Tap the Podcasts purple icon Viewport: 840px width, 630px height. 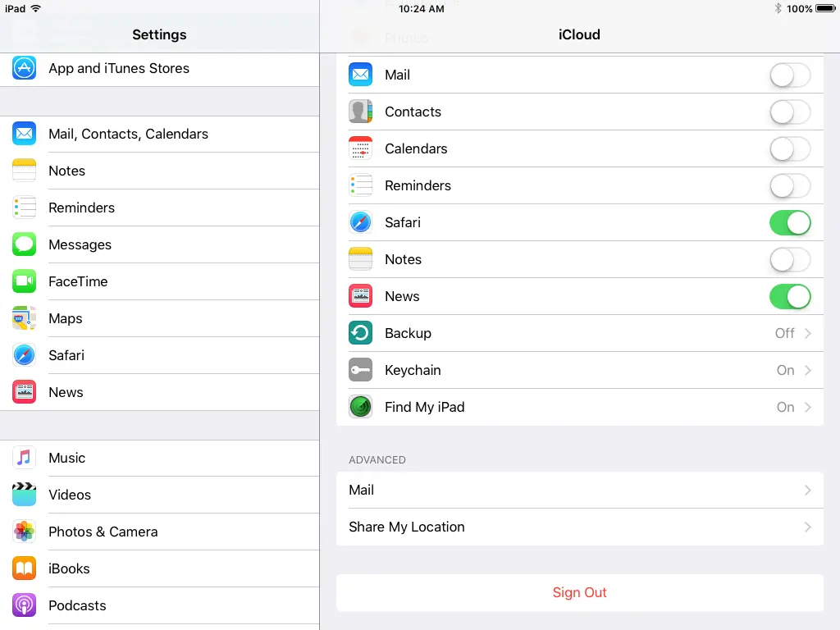click(x=24, y=605)
